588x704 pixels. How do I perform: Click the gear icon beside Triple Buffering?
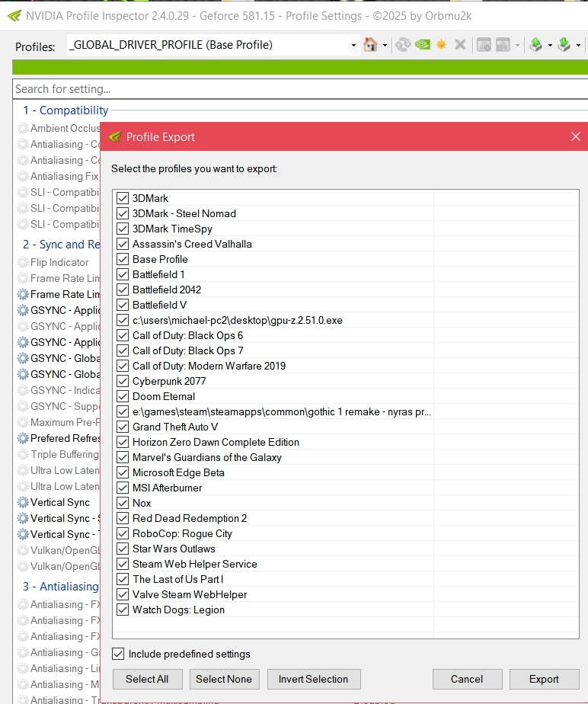pyautogui.click(x=22, y=454)
